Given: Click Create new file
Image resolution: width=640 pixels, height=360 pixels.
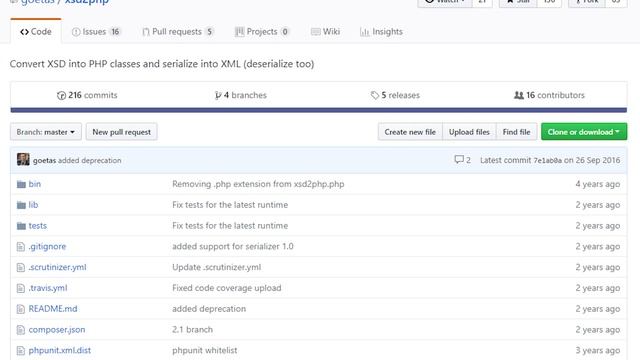Looking at the screenshot, I should [410, 132].
